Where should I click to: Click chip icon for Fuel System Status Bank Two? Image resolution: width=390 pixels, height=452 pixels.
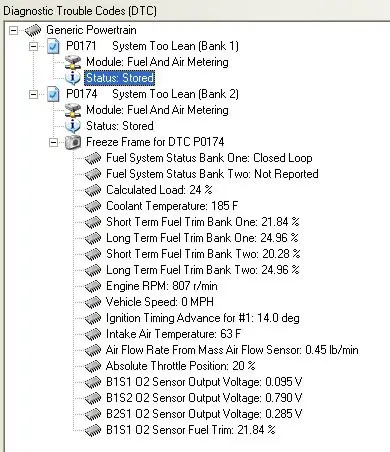tap(93, 174)
